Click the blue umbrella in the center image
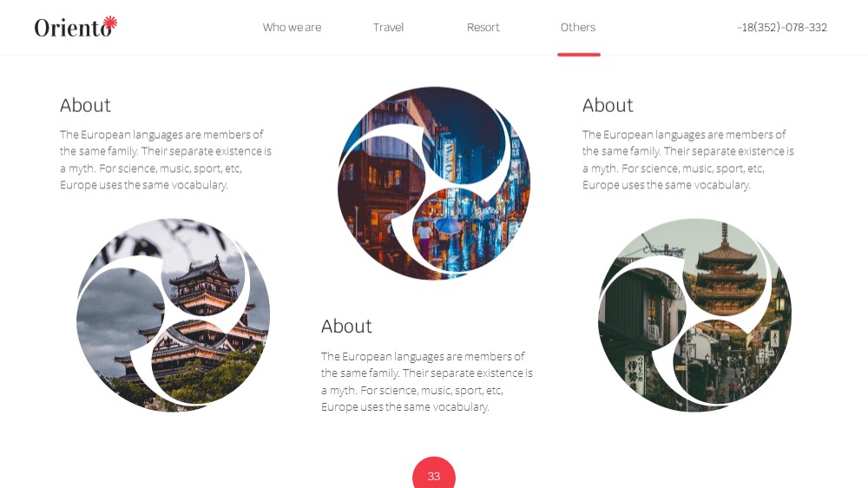This screenshot has width=868, height=488. [447, 224]
